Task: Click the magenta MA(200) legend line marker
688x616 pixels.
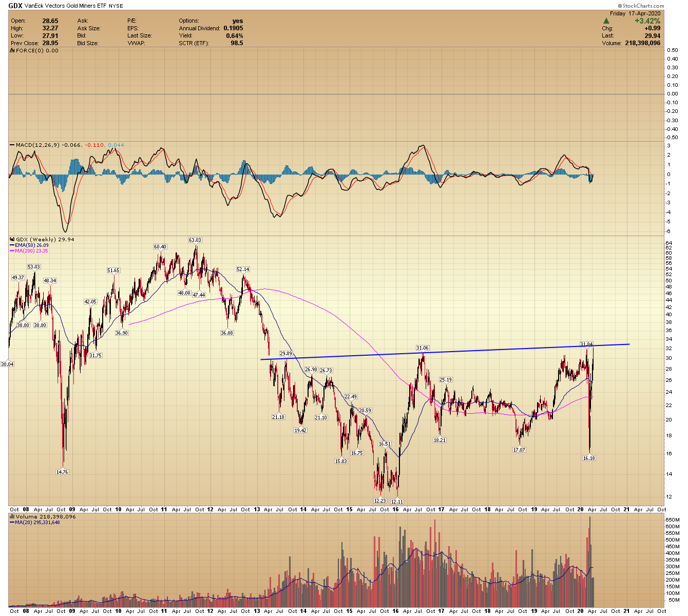Action: click(x=12, y=251)
